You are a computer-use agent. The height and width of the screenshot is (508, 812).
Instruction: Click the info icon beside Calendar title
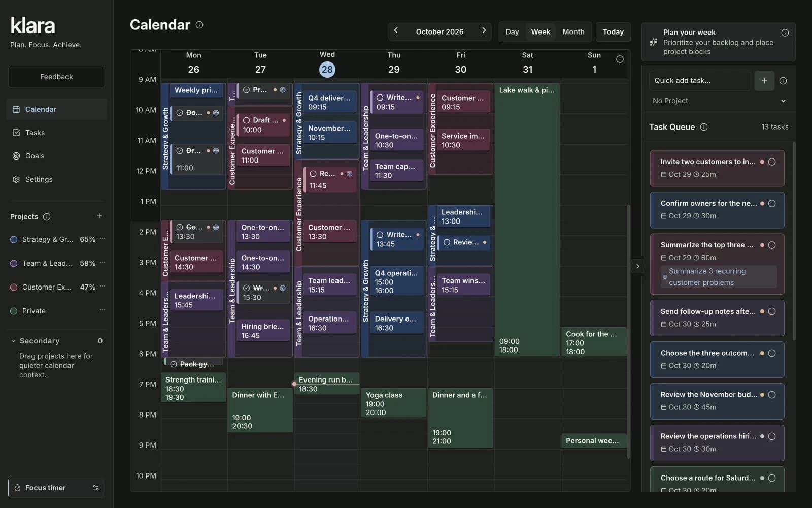(x=199, y=25)
